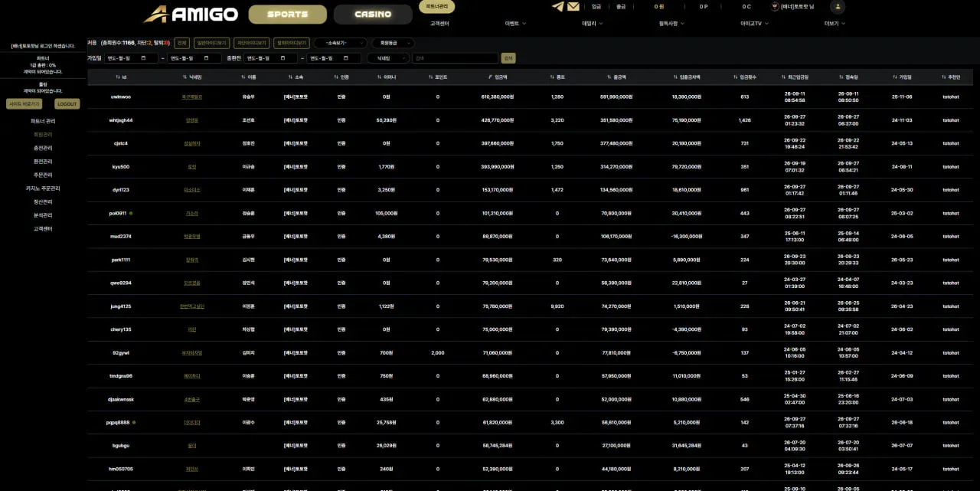This screenshot has height=491, width=980.
Task: Open the envelope messages icon
Action: [573, 6]
